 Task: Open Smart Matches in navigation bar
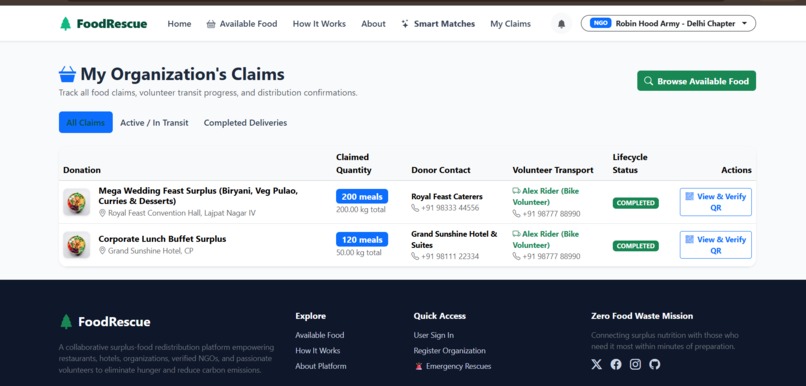coord(438,24)
